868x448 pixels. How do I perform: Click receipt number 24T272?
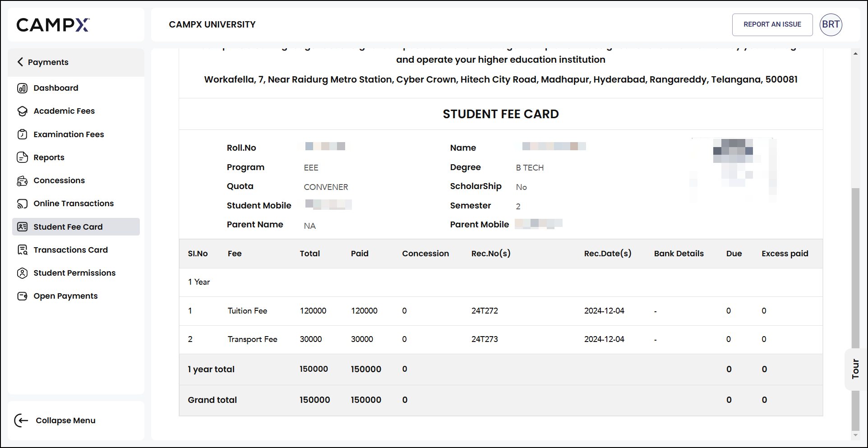click(485, 311)
